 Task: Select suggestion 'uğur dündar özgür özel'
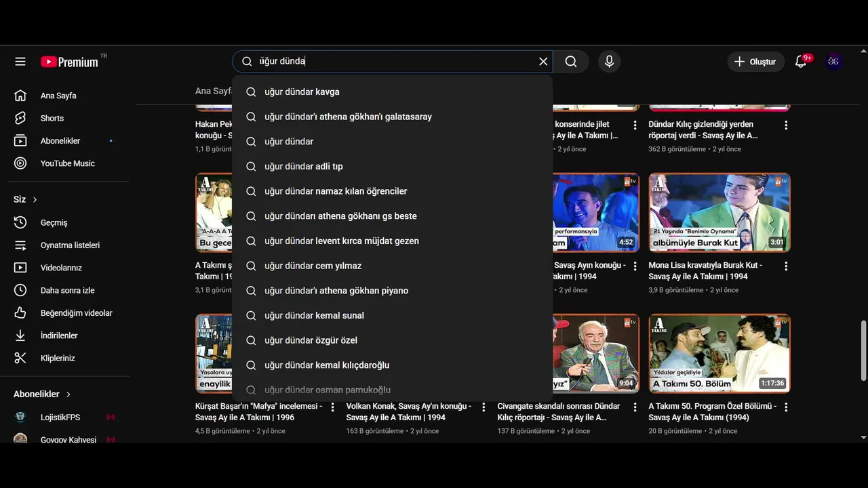(x=392, y=340)
